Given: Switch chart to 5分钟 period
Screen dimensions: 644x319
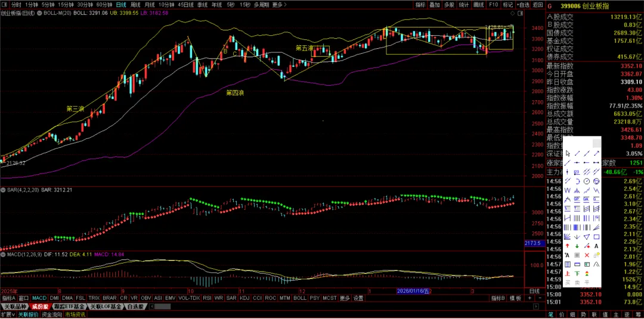Looking at the screenshot, I should tap(48, 5).
